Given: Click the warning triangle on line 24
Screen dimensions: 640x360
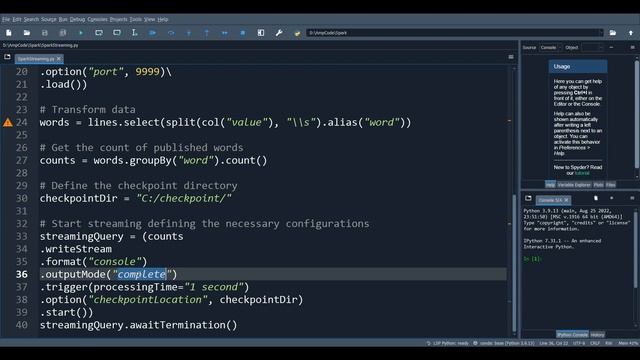Looking at the screenshot, I should 8,122.
